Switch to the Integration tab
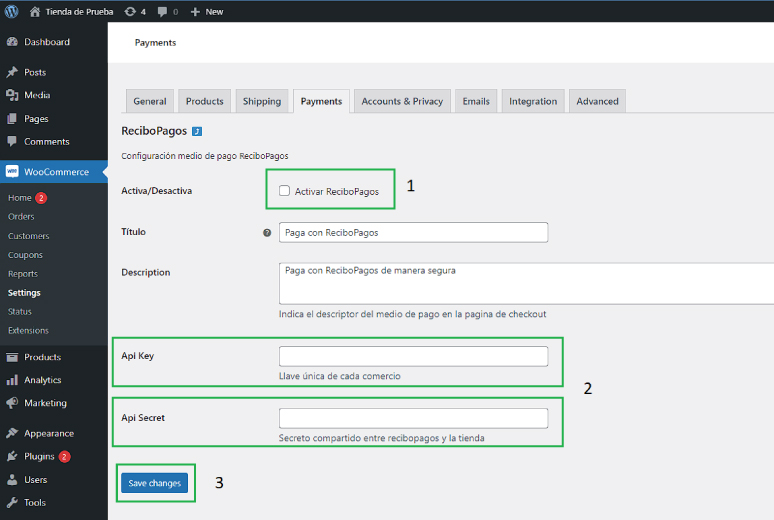Image resolution: width=774 pixels, height=520 pixels. (533, 101)
